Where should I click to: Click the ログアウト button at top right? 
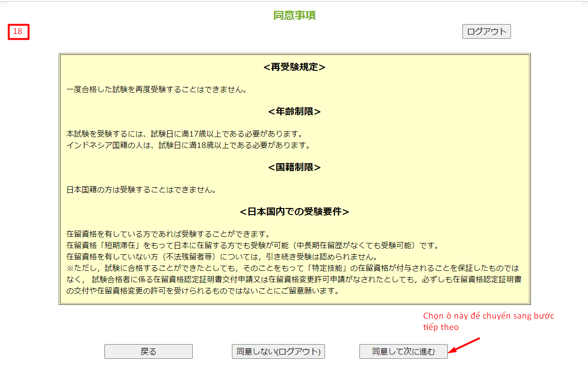point(486,32)
